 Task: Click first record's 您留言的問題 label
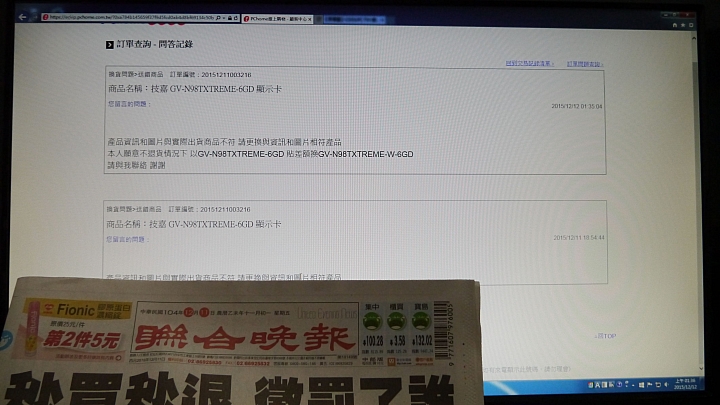129,104
